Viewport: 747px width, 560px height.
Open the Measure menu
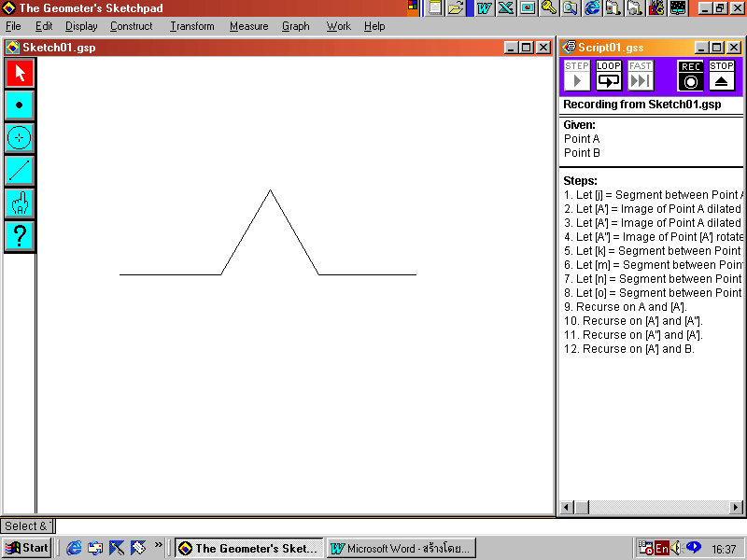248,26
